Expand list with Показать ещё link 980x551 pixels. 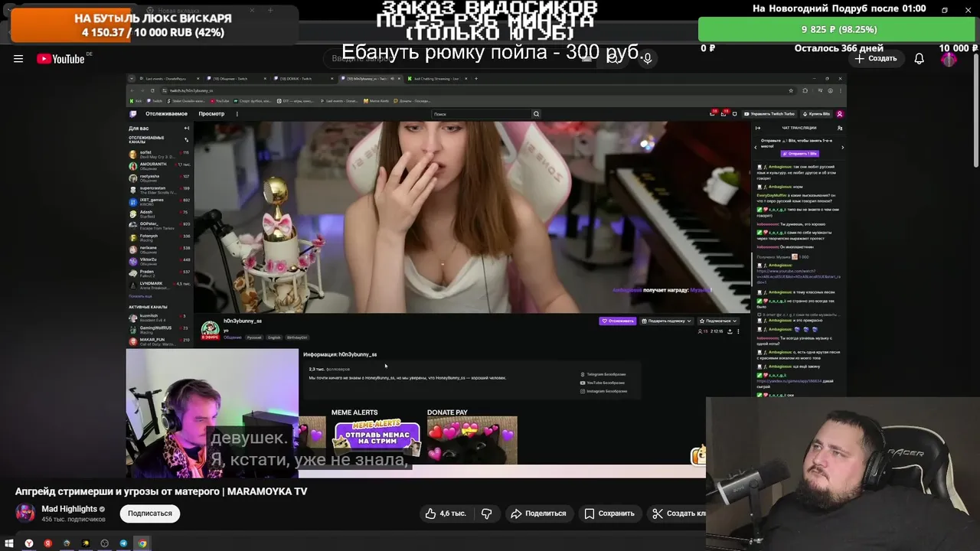[140, 296]
